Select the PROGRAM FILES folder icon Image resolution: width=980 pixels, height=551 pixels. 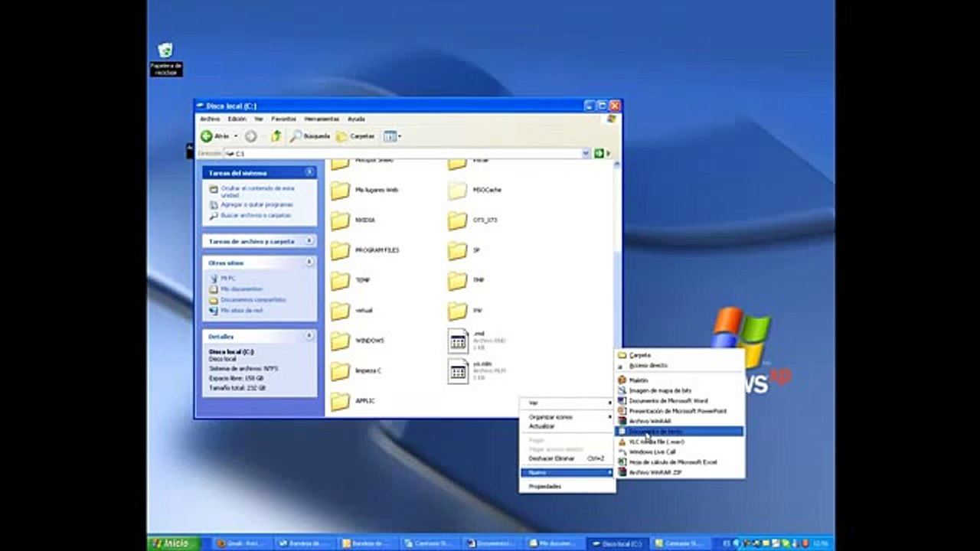pyautogui.click(x=340, y=250)
